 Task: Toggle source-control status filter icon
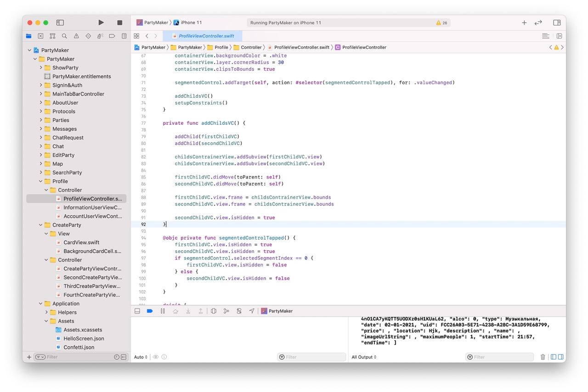(x=124, y=357)
